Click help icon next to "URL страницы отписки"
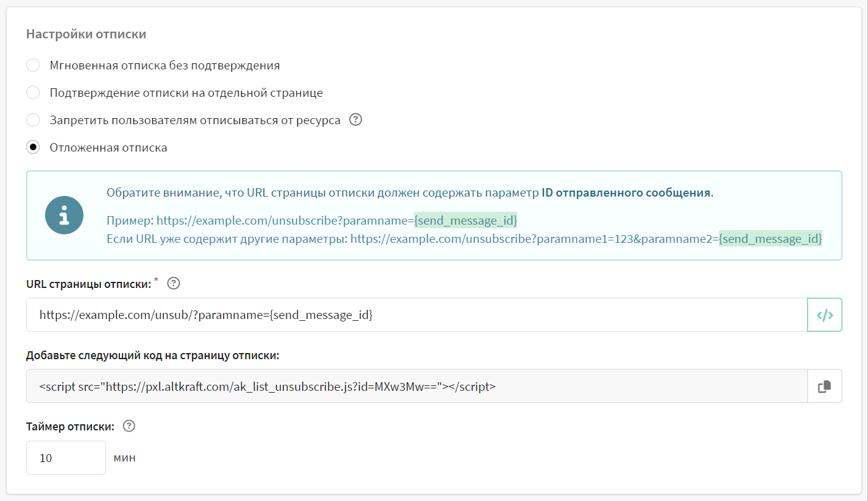 click(174, 283)
